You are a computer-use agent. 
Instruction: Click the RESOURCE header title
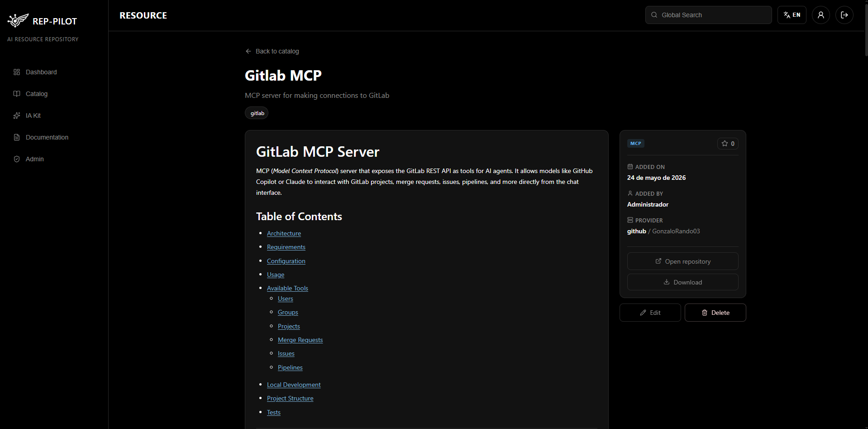click(143, 15)
